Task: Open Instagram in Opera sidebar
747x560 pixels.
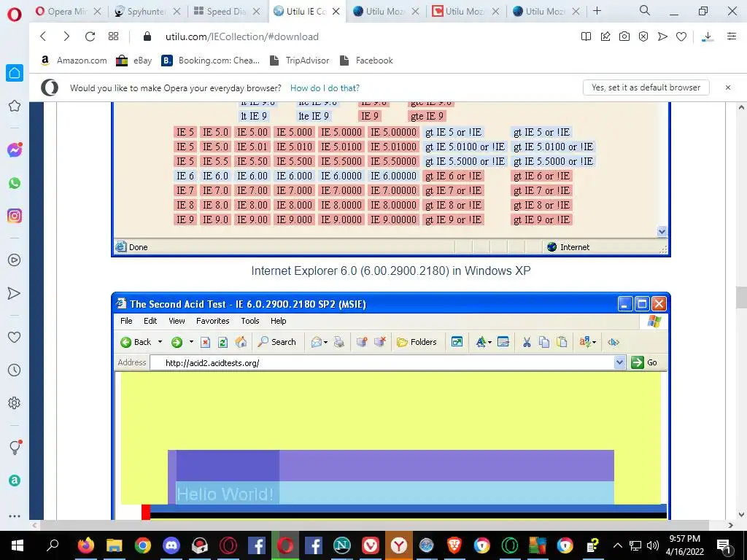Action: coord(15,216)
